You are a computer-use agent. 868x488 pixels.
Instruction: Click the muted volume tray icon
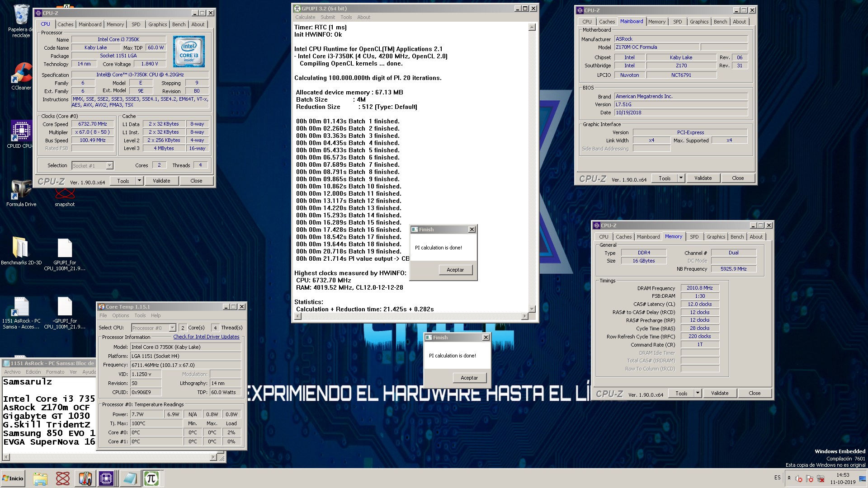798,479
